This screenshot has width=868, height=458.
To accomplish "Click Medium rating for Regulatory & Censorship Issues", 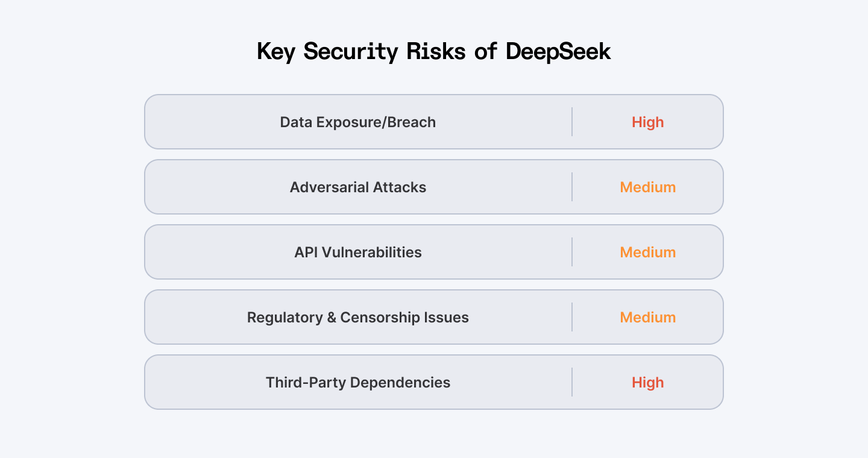I will (x=648, y=318).
